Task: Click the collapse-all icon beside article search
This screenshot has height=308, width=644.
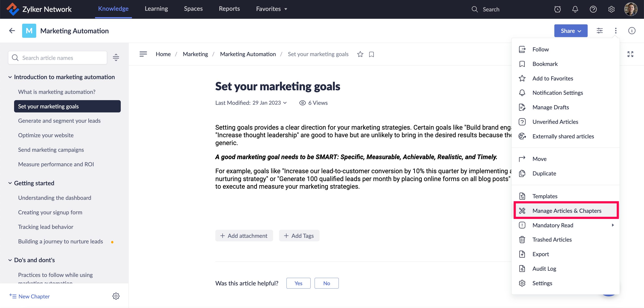Action: point(116,58)
